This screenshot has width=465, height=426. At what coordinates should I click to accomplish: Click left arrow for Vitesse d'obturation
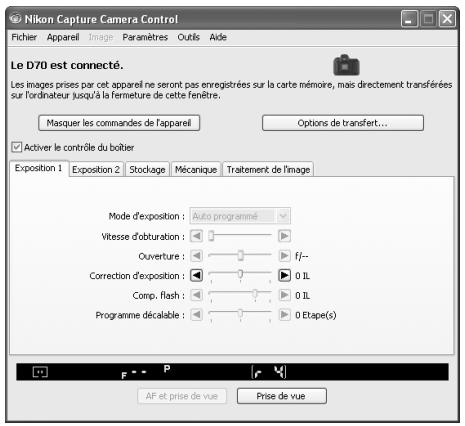[x=196, y=236]
